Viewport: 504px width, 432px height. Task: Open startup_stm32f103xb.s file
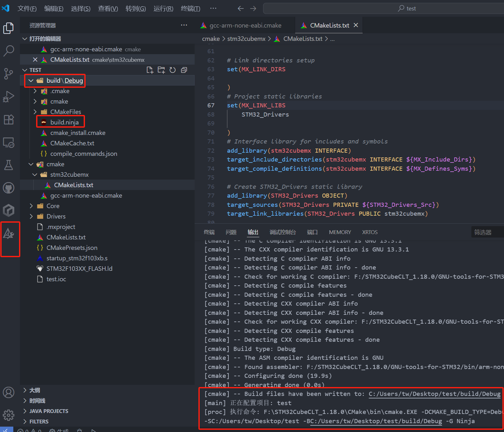(x=77, y=258)
